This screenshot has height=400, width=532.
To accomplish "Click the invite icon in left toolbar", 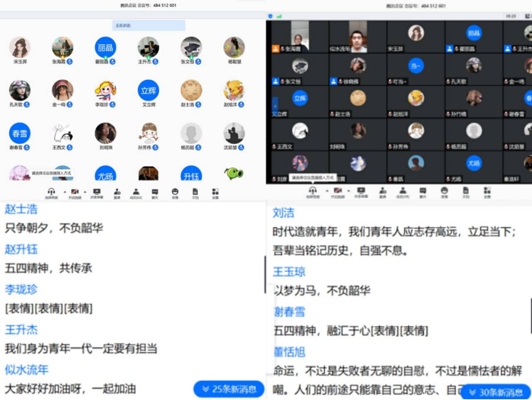I will point(116,191).
